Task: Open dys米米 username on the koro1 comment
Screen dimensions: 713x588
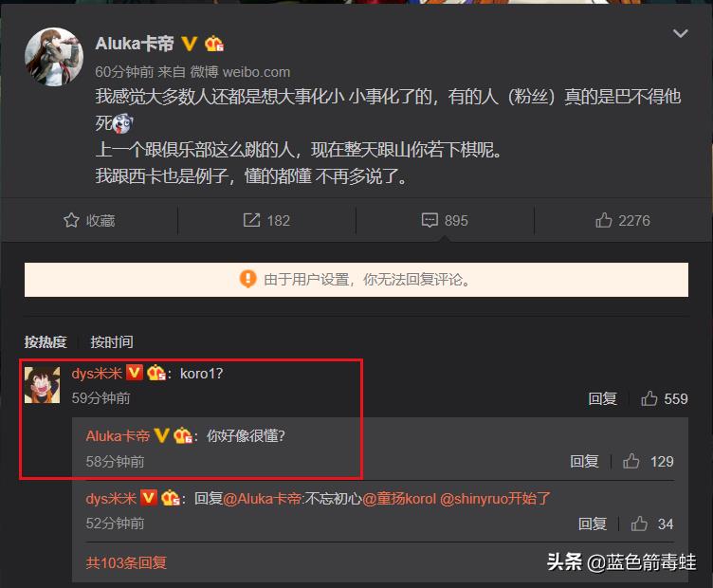Action: click(x=97, y=374)
